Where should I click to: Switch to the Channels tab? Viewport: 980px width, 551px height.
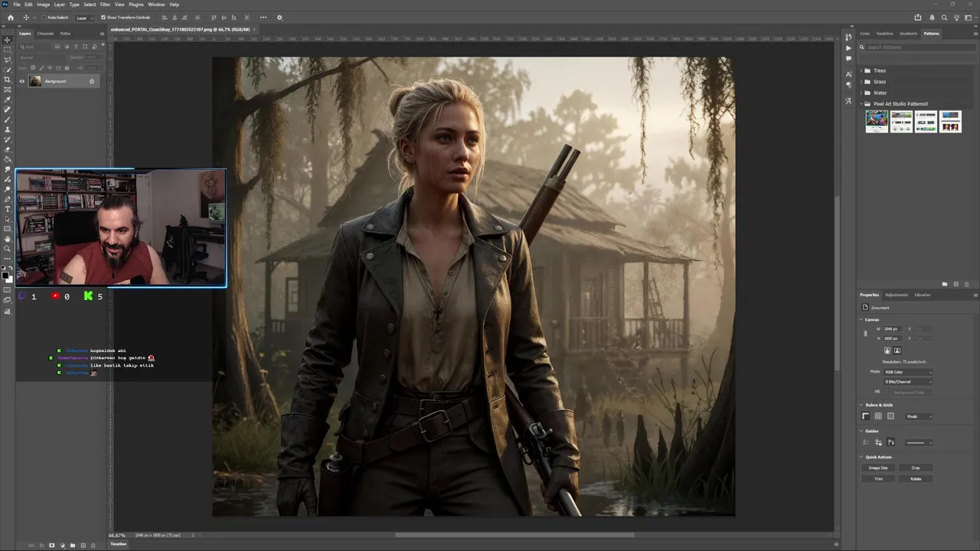pyautogui.click(x=45, y=34)
